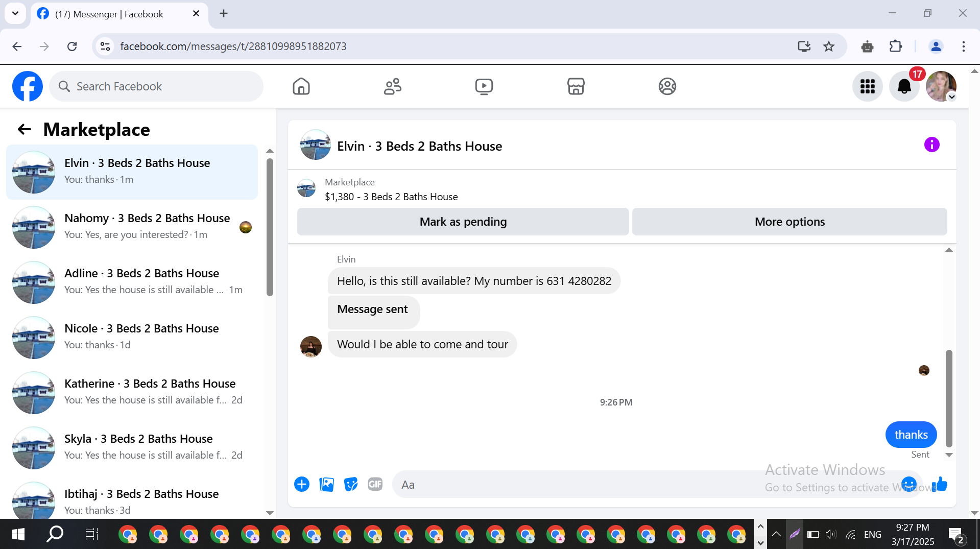Image resolution: width=980 pixels, height=549 pixels.
Task: Bookmark this page with star icon
Action: pos(829,46)
